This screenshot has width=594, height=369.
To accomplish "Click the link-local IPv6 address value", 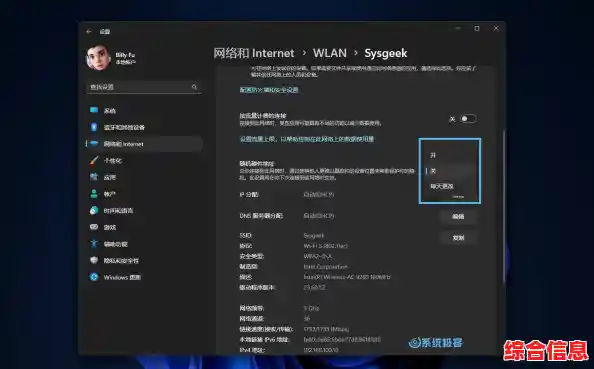I will tap(342, 339).
